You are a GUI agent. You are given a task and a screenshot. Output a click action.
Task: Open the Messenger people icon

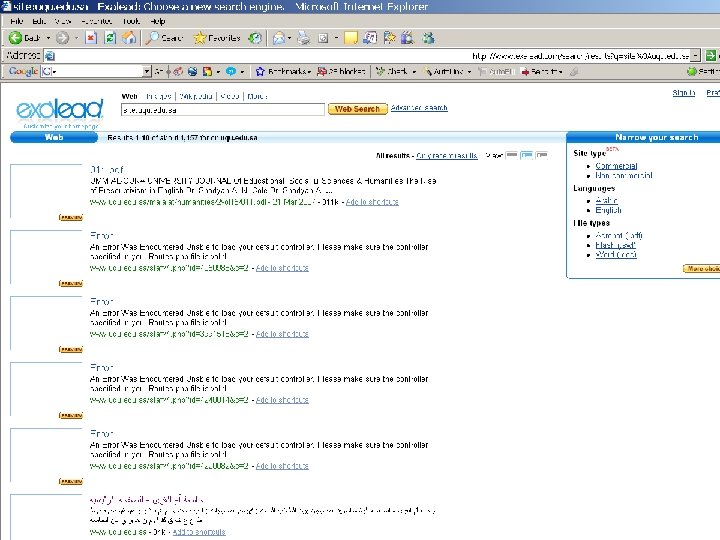[x=428, y=38]
